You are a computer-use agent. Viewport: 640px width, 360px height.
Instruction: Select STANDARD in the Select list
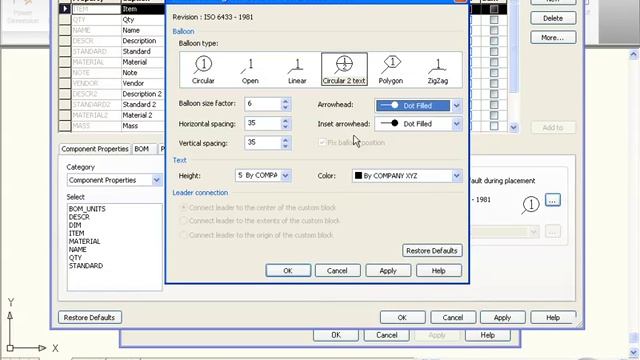click(x=86, y=266)
